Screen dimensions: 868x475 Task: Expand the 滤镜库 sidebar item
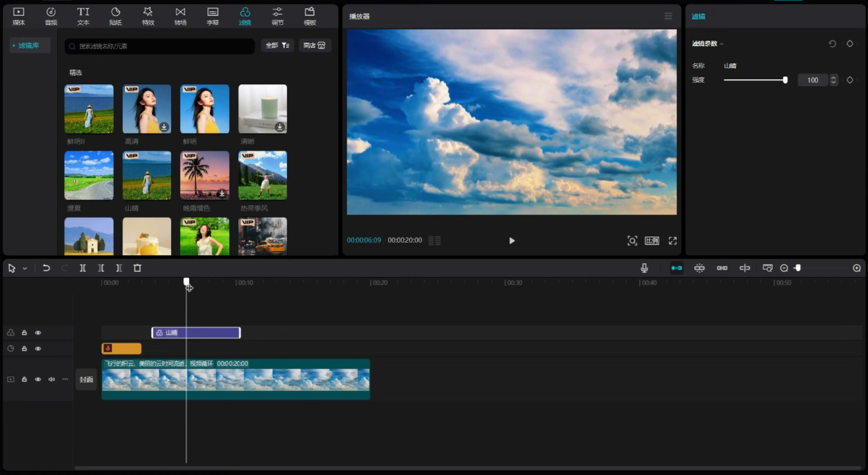coord(30,46)
